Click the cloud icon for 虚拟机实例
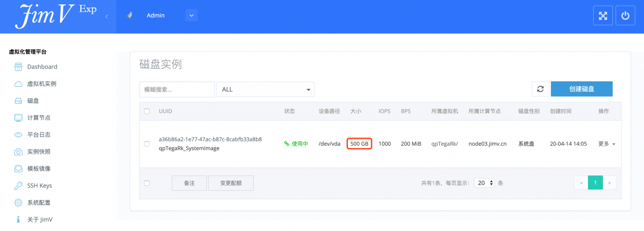 click(x=18, y=84)
